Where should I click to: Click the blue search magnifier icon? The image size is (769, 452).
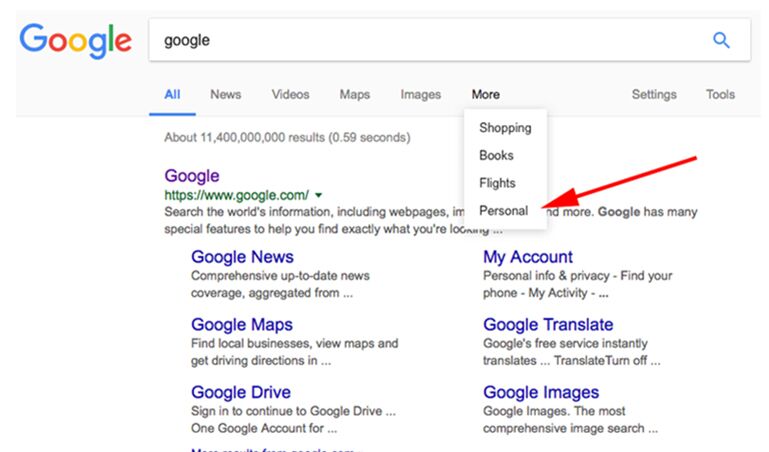(721, 40)
